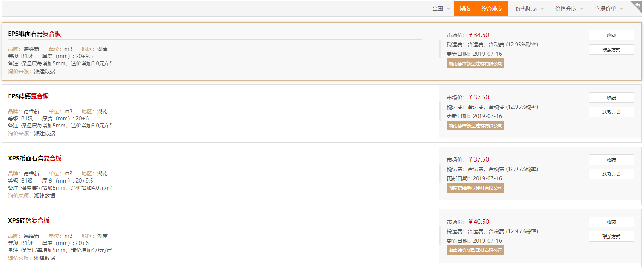Image resolution: width=644 pixels, height=270 pixels.
Task: Open the XPS纸面石膏复合板 product title
Action: (x=35, y=158)
